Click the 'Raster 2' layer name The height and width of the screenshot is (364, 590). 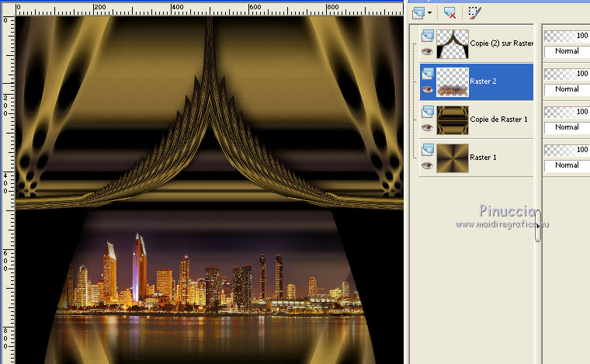click(x=483, y=81)
